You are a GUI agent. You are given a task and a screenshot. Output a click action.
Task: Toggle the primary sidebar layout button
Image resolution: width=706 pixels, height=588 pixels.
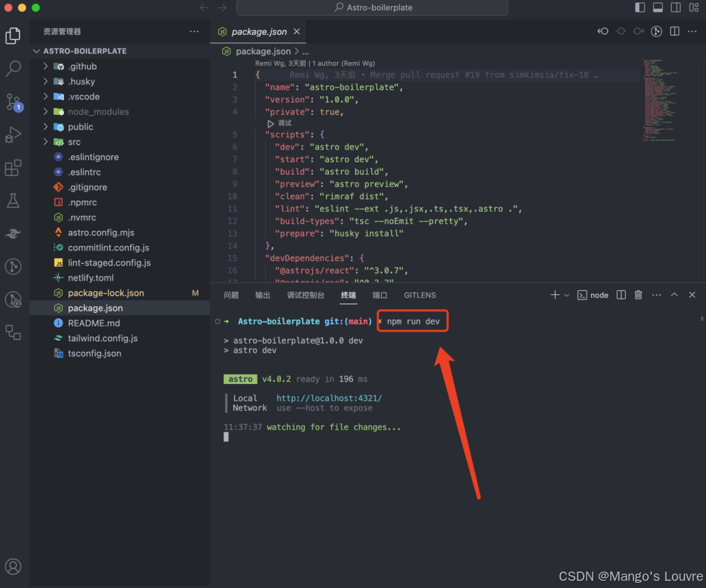pos(640,8)
